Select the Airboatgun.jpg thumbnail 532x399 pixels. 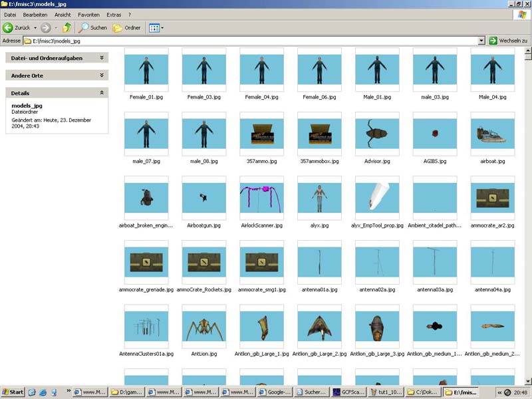[204, 198]
